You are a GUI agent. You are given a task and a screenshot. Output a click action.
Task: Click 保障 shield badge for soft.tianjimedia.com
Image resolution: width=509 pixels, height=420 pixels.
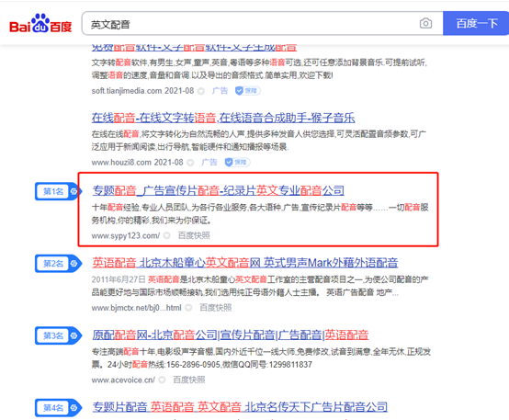tap(248, 91)
